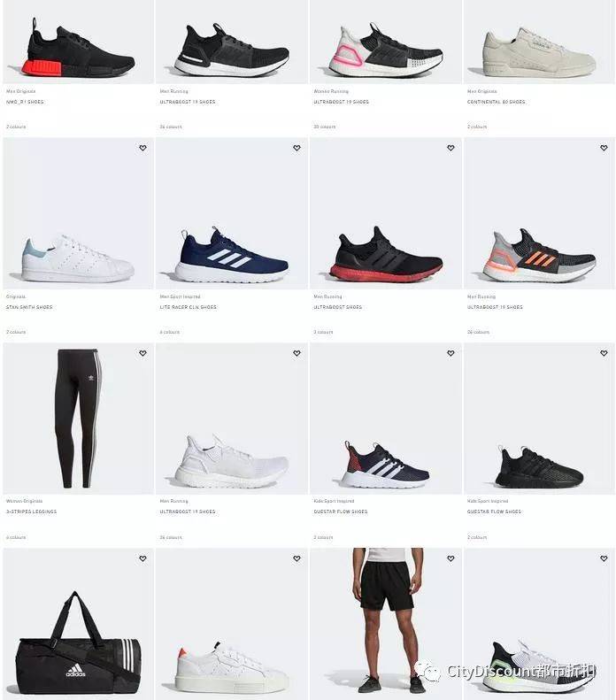Click the navy Lite Racer CLN shoe image
Screen dimensions: 616x700
pyautogui.click(x=232, y=213)
